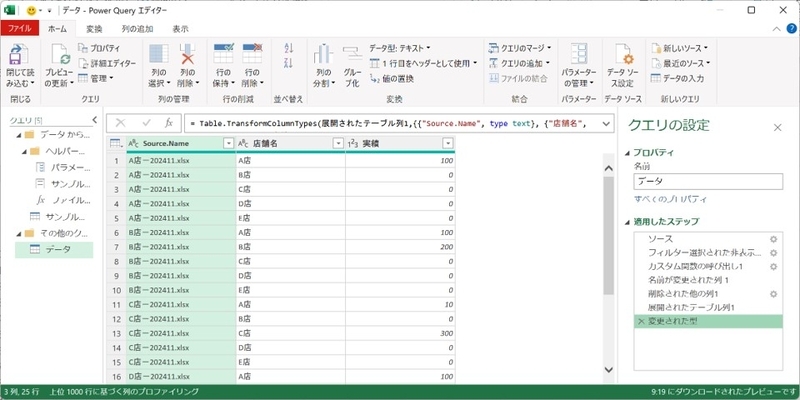Click Enter Data (データの入力)
This screenshot has width=800, height=400.
pos(678,79)
